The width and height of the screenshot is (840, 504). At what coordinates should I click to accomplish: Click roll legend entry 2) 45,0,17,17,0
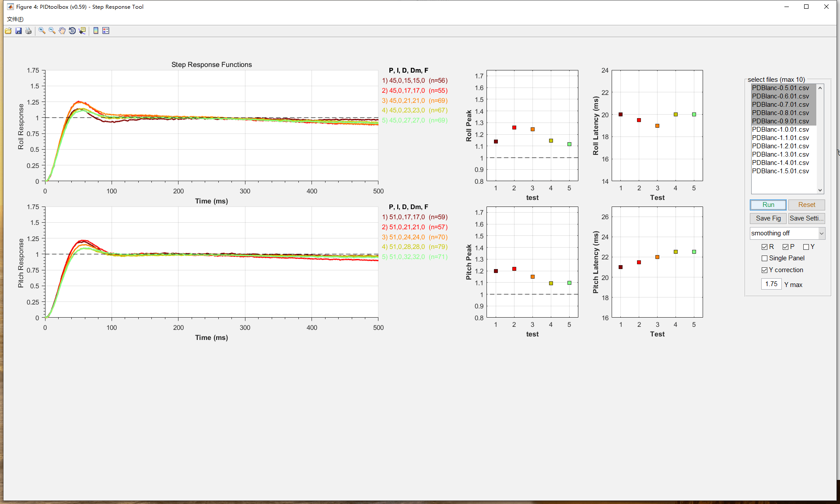415,91
